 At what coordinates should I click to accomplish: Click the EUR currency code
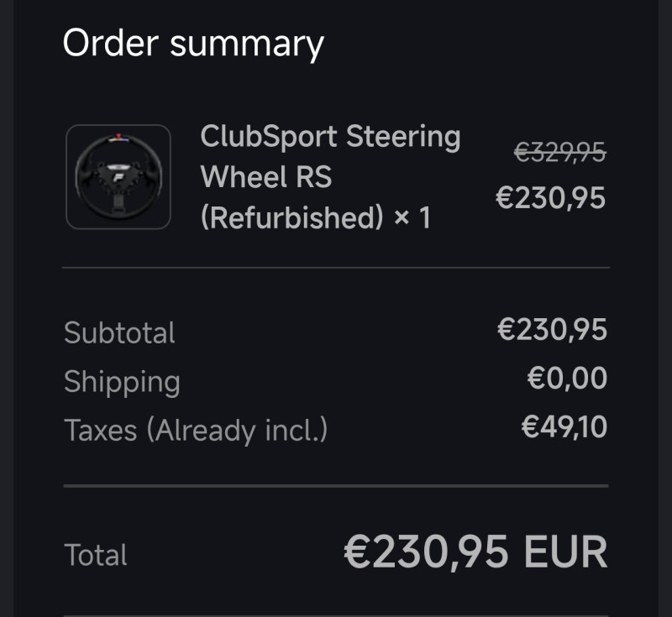pyautogui.click(x=565, y=552)
